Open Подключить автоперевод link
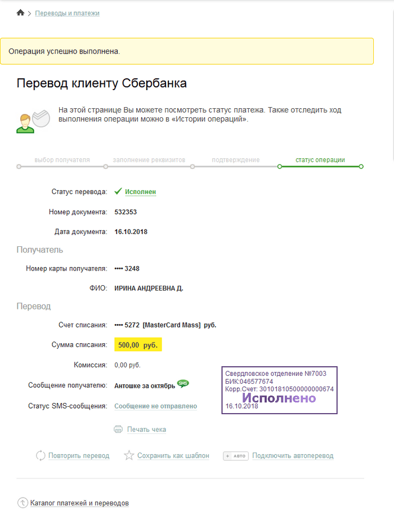 tap(293, 455)
